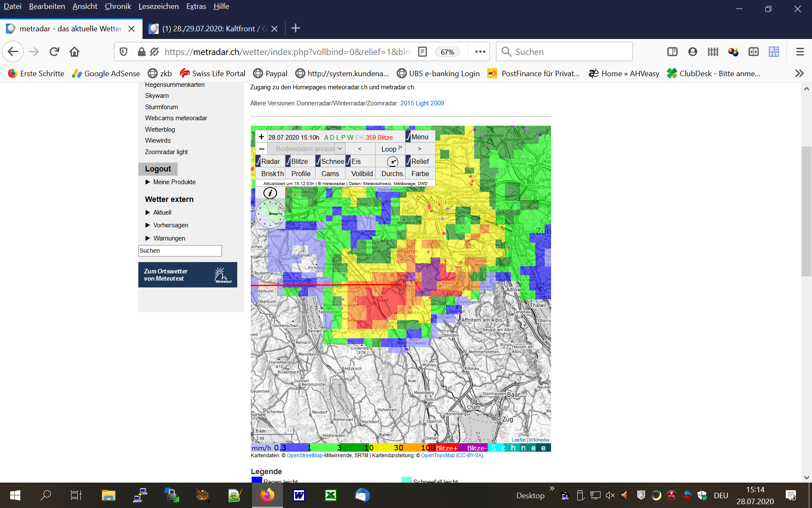
Task: Zoom out the radar map with minus
Action: click(261, 149)
